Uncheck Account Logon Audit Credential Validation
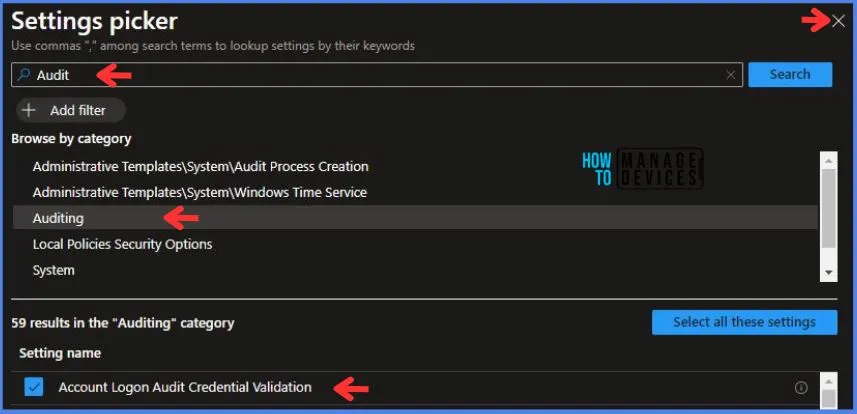 click(x=34, y=388)
